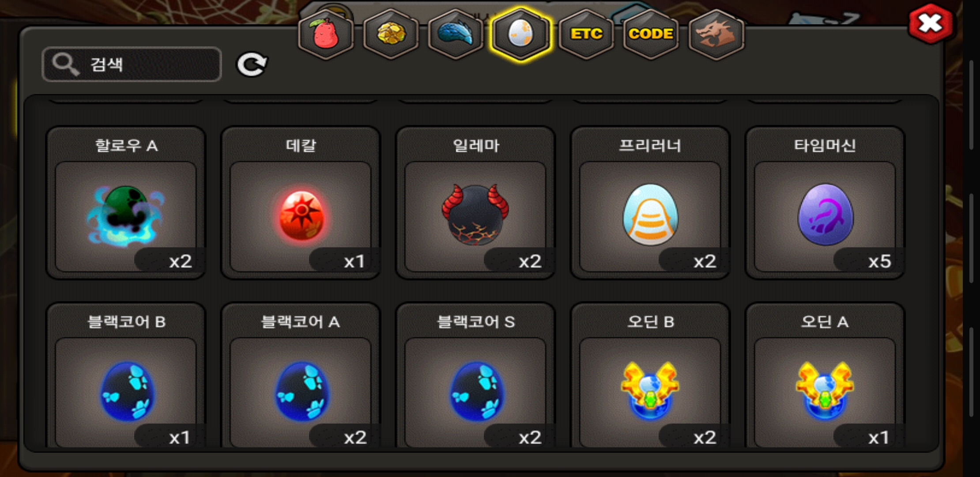Pick the 프리러너 egg item
The width and height of the screenshot is (980, 477).
point(650,203)
